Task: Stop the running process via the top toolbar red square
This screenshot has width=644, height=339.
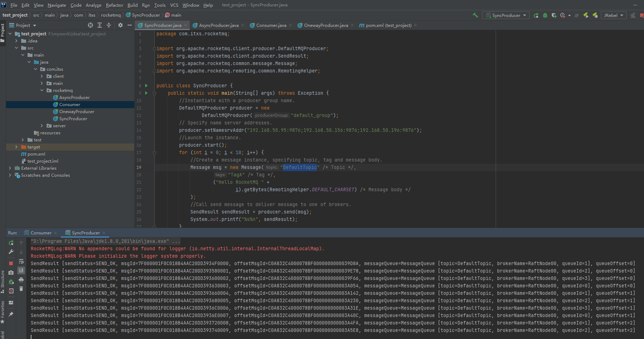Action: 642,15
